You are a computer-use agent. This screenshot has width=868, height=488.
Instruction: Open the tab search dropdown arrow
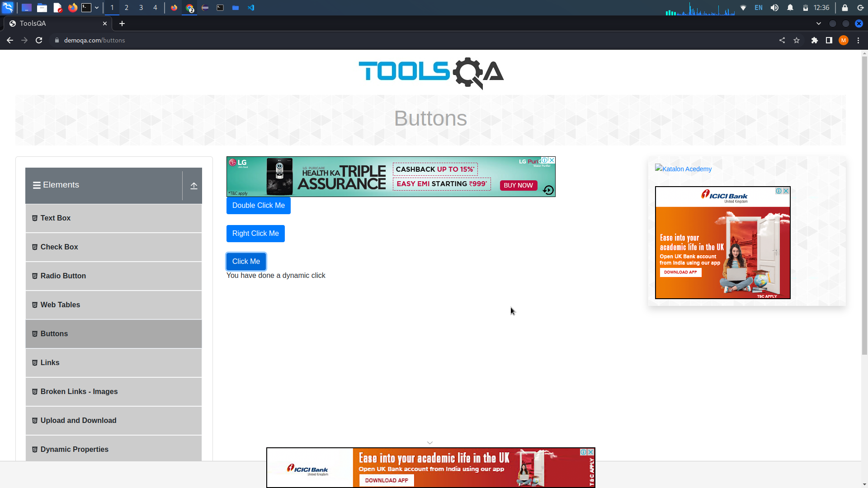point(819,23)
